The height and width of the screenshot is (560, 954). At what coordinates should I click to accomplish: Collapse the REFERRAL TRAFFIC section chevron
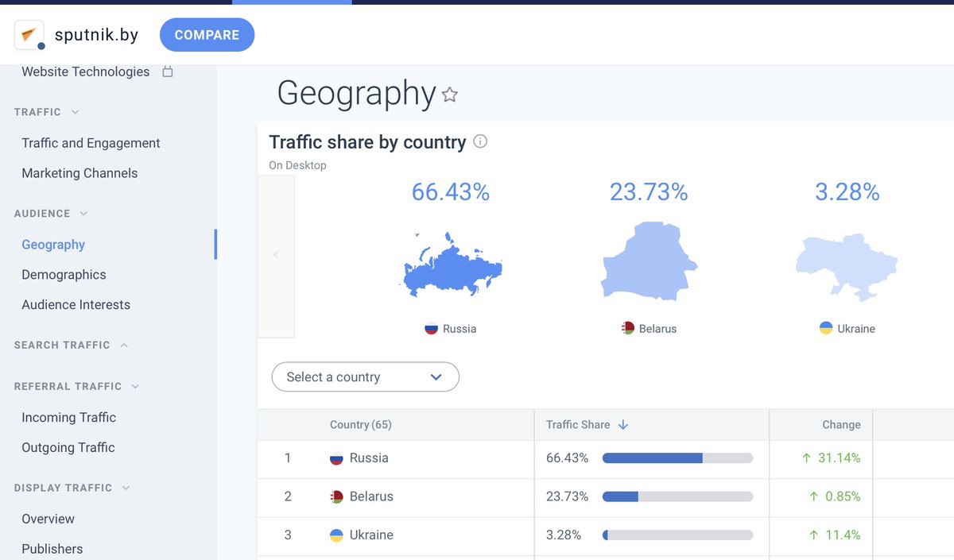(135, 387)
